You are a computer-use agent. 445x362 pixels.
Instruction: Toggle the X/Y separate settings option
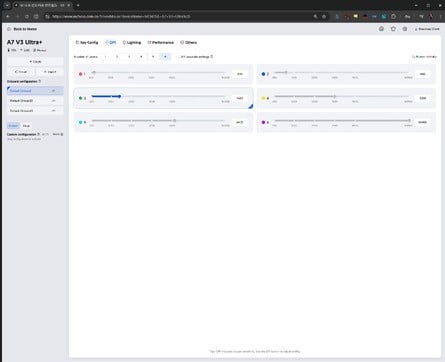point(195,57)
